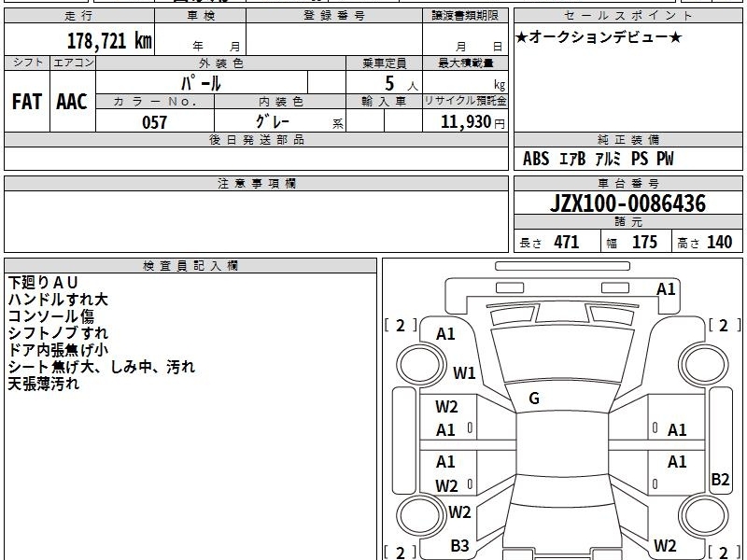
Task: Click the height value 140
Action: point(719,242)
